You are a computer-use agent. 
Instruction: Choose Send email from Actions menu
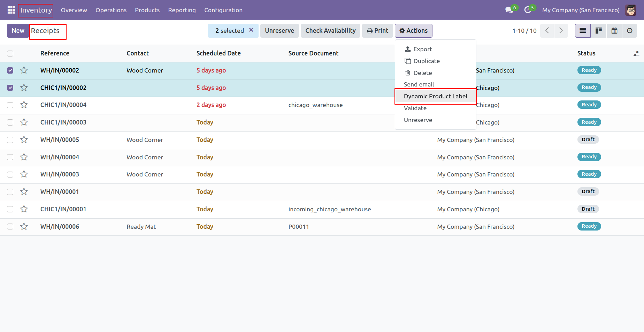[x=436, y=84]
